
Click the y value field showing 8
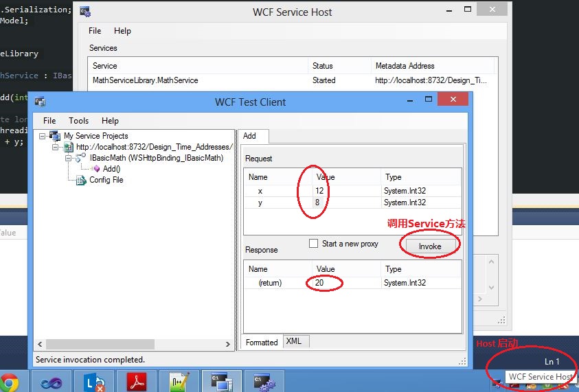pos(346,203)
